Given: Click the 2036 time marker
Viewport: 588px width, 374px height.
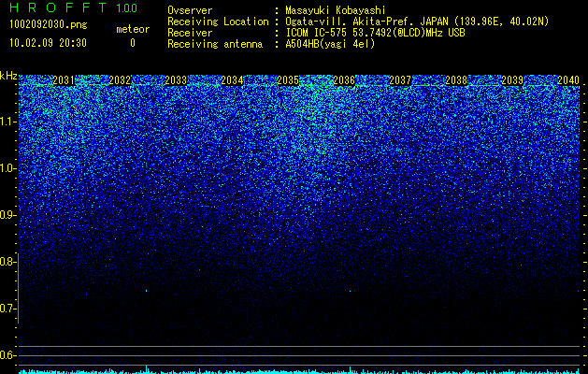Looking at the screenshot, I should 344,79.
